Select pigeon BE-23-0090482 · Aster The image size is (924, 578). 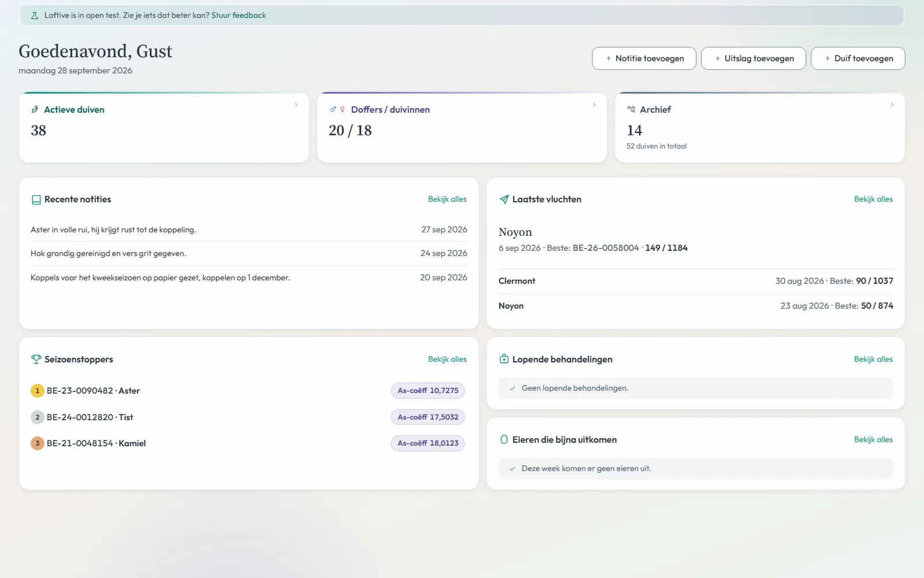[x=94, y=391]
